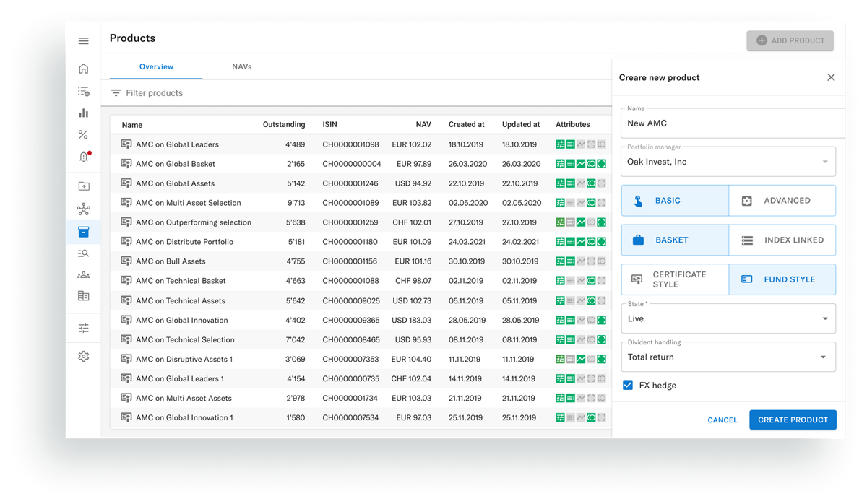This screenshot has width=867, height=504.
Task: Open the highlighted Products archive sidebar icon
Action: [83, 231]
